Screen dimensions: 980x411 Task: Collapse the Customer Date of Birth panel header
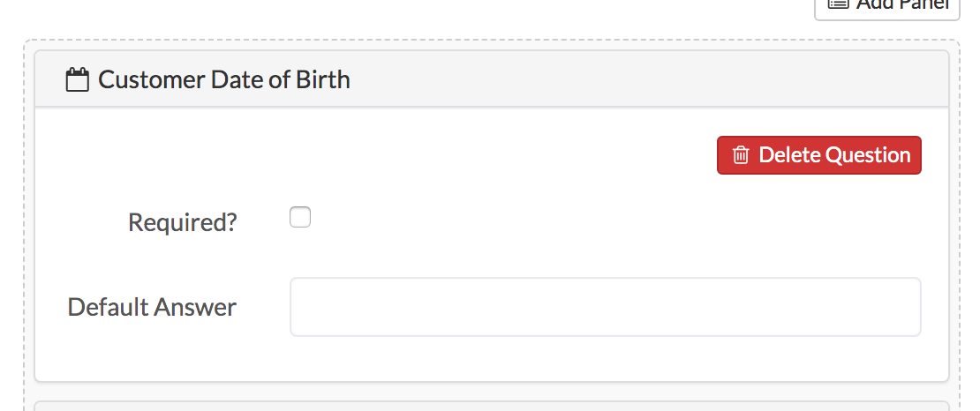click(x=491, y=79)
